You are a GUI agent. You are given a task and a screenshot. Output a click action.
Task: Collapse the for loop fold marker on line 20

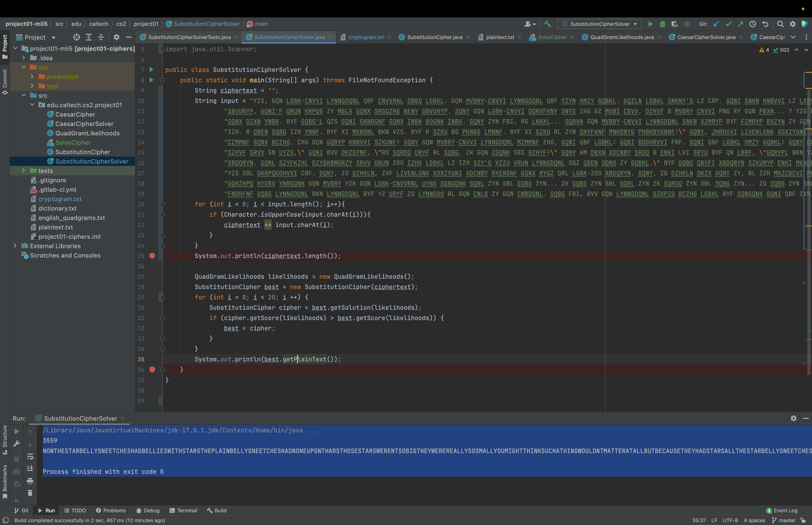pos(163,204)
